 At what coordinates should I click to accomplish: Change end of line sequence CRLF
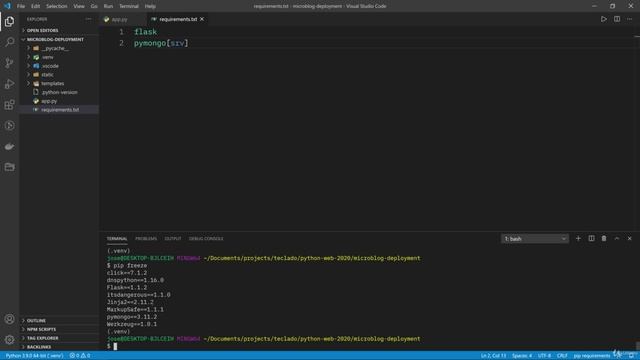pyautogui.click(x=562, y=356)
